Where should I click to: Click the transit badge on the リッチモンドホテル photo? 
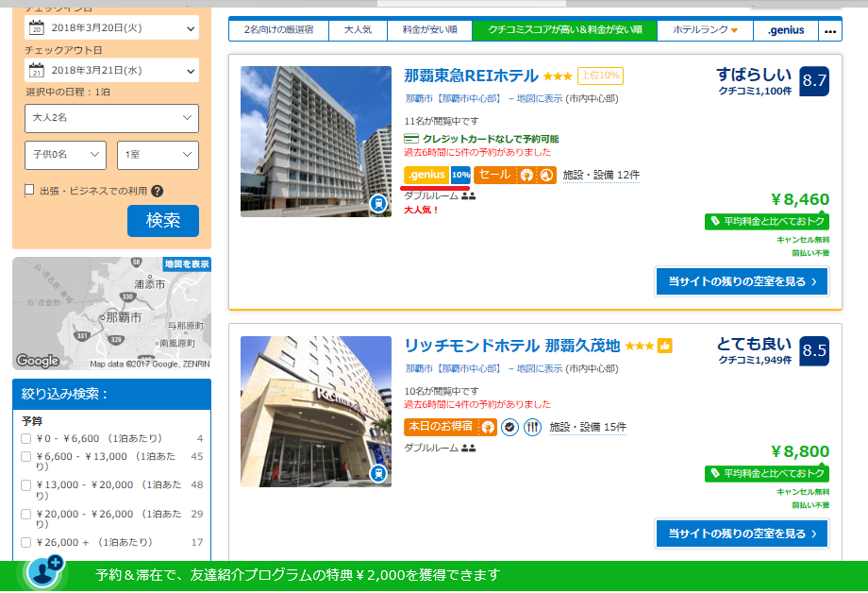pyautogui.click(x=378, y=473)
